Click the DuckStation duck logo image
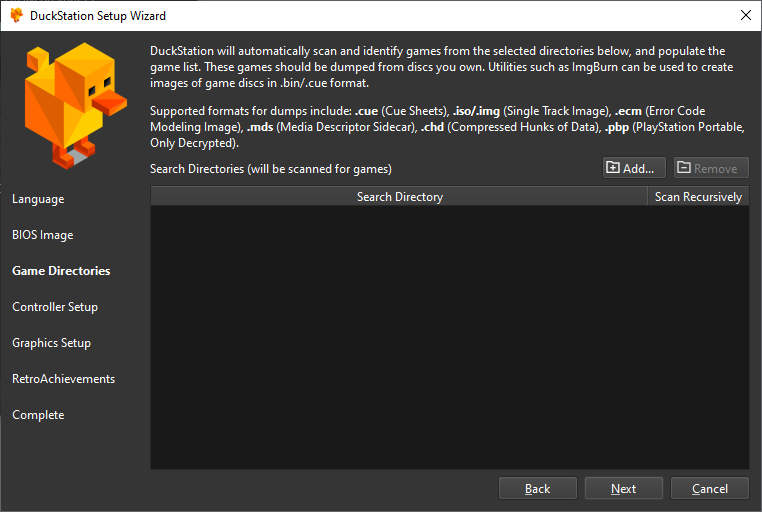762x512 pixels. coord(76,106)
